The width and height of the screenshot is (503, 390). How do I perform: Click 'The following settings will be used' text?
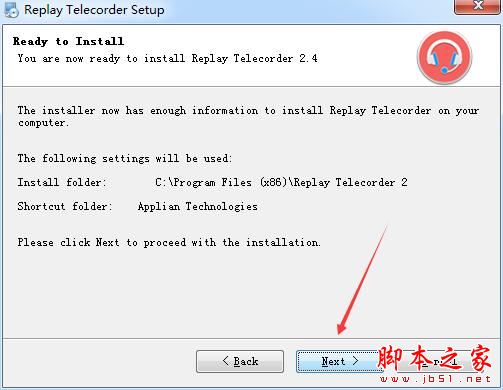tap(124, 158)
